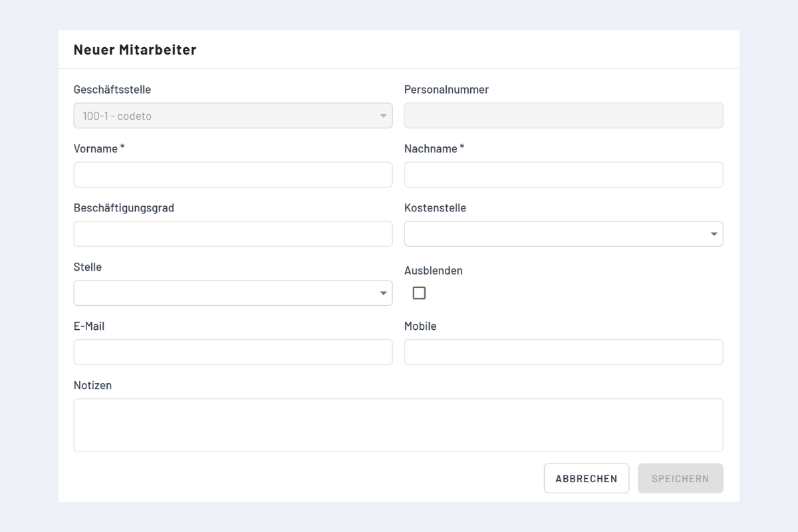Click the Notizen field label

92,386
